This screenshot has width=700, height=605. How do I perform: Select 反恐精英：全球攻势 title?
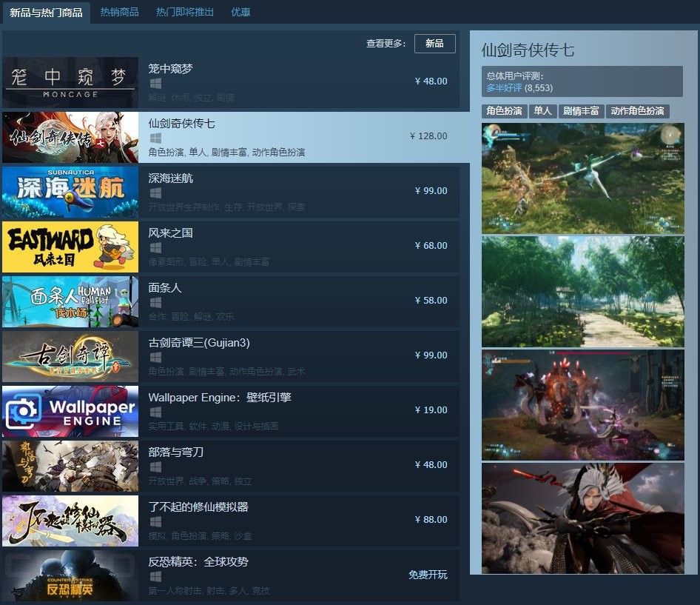tap(198, 562)
